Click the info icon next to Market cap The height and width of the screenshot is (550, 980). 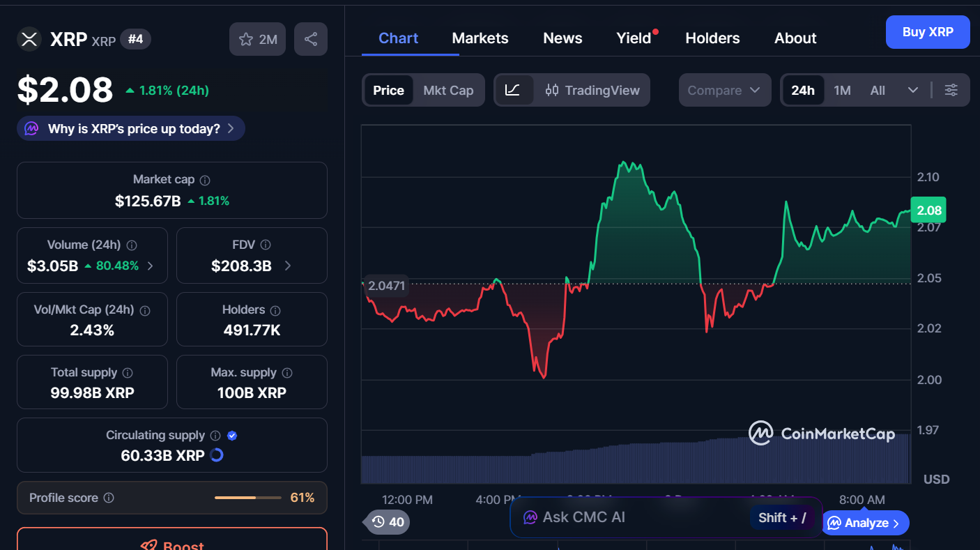click(205, 179)
